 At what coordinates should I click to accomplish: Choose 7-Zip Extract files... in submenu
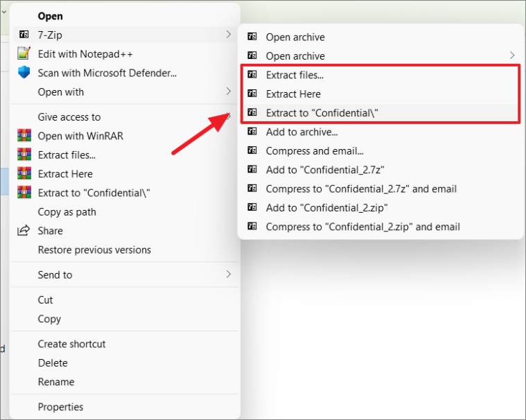click(380, 75)
